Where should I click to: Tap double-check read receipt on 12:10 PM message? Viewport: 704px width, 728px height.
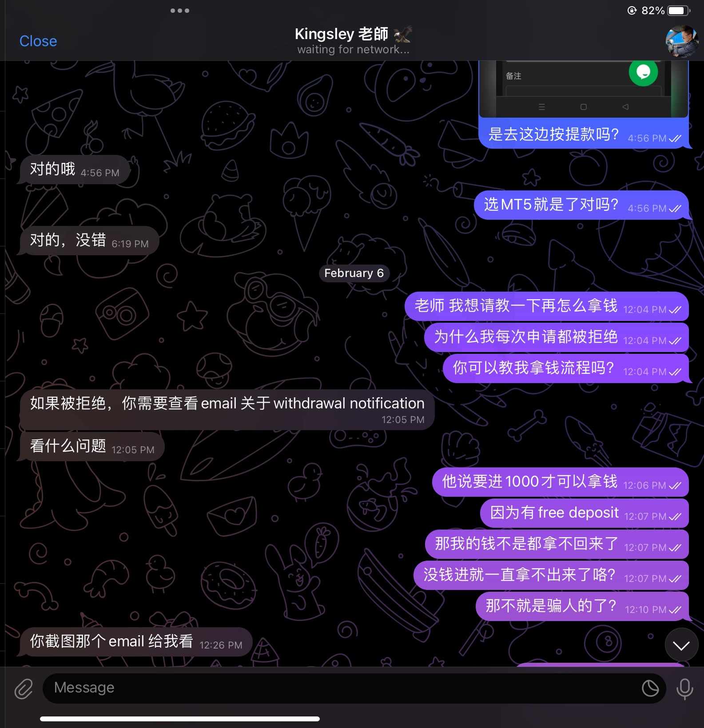pos(675,610)
